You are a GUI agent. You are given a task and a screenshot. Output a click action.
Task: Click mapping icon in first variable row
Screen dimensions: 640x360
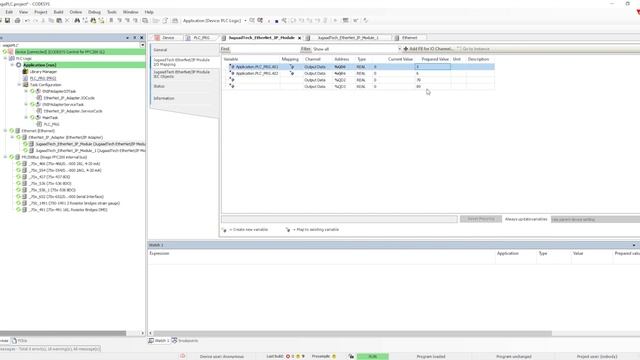(x=291, y=67)
